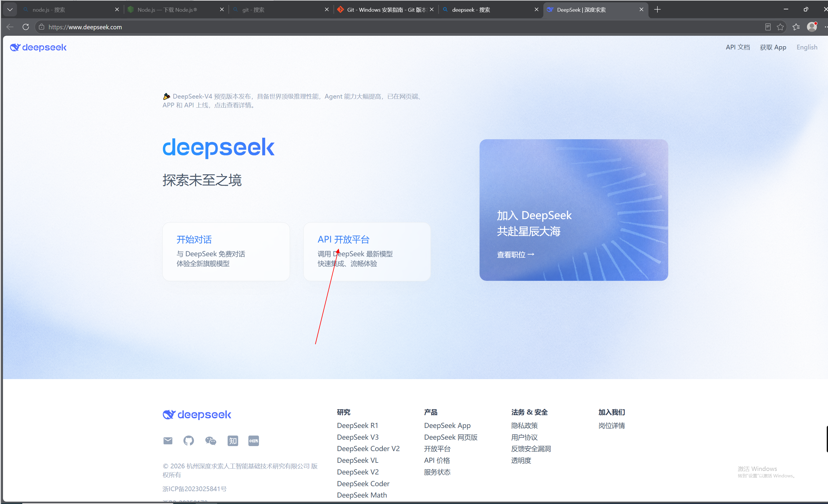The image size is (828, 504).
Task: Close the Node.js — 下载 Node.js® tab
Action: pyautogui.click(x=222, y=10)
